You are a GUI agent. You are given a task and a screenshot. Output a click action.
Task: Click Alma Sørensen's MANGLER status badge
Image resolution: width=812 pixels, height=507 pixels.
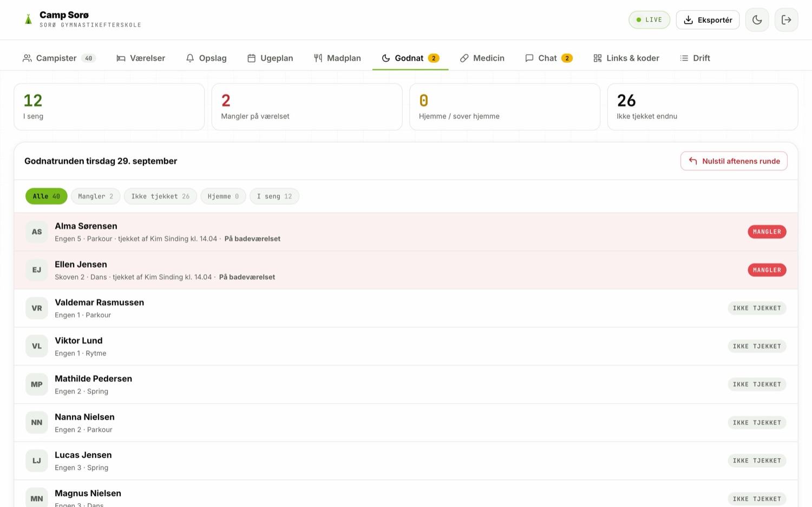tap(767, 232)
